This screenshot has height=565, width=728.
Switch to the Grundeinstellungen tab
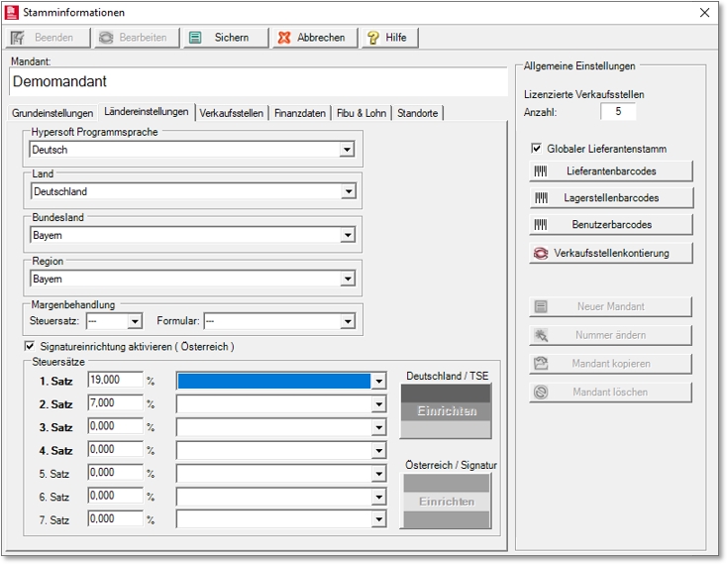tap(52, 113)
